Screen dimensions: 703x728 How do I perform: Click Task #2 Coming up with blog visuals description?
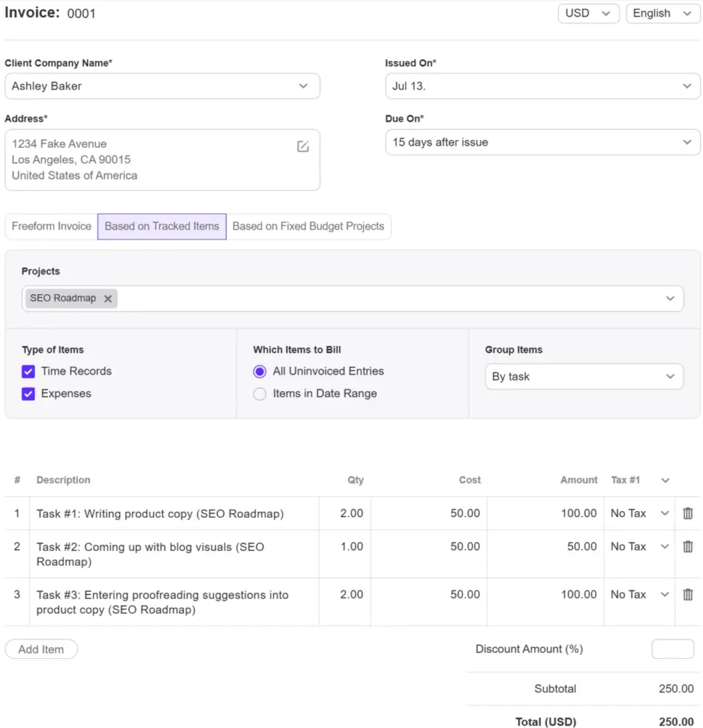coord(151,554)
